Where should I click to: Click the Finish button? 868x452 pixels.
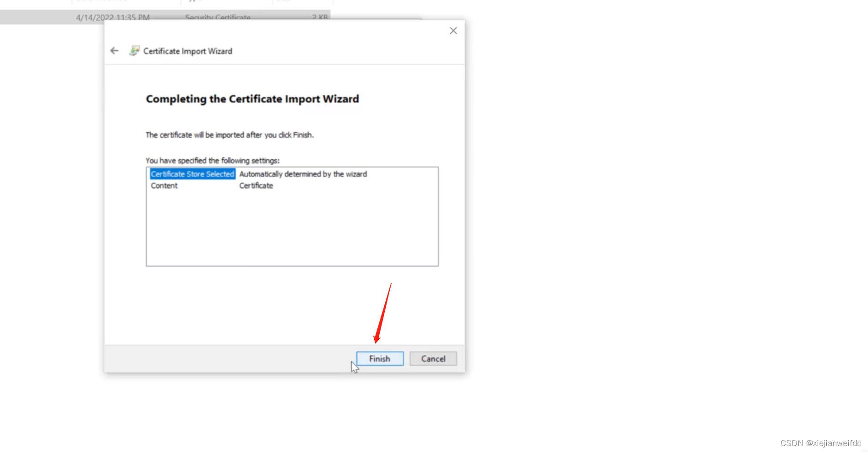pyautogui.click(x=380, y=359)
